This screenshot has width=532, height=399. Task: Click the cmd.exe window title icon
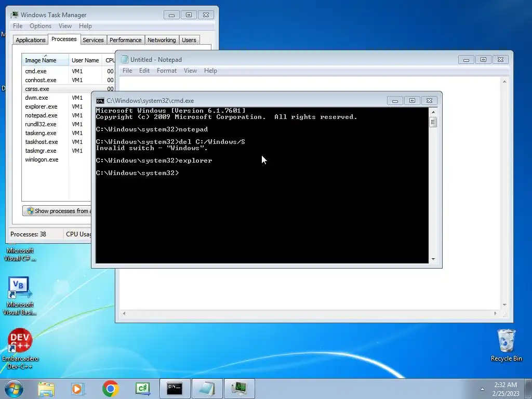click(100, 101)
